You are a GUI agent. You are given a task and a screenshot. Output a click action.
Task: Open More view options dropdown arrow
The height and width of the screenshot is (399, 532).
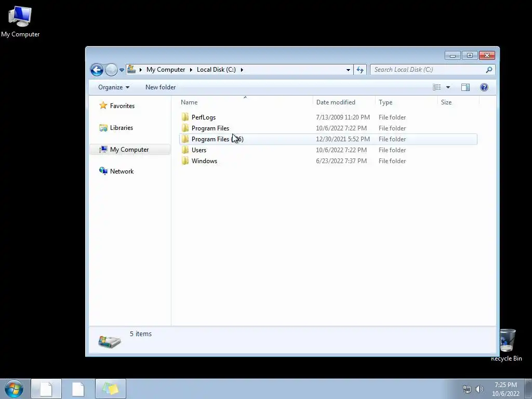pyautogui.click(x=448, y=87)
